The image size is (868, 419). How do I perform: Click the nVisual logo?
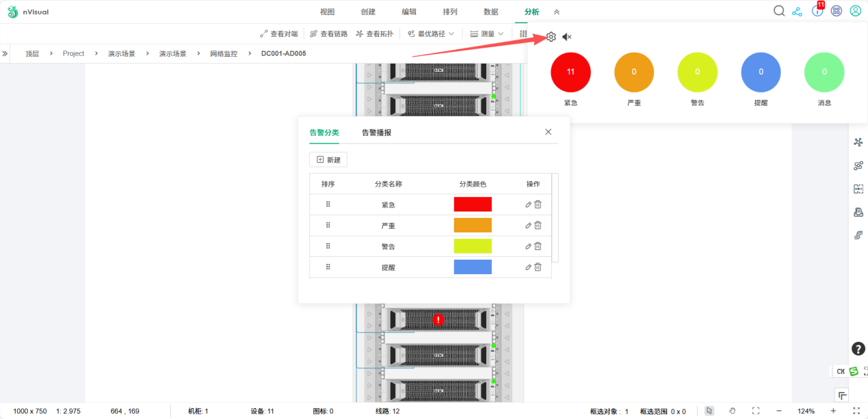pyautogui.click(x=29, y=12)
